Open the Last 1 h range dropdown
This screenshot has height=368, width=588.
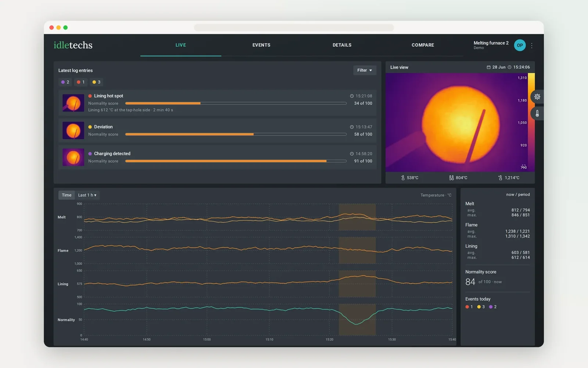pyautogui.click(x=87, y=195)
